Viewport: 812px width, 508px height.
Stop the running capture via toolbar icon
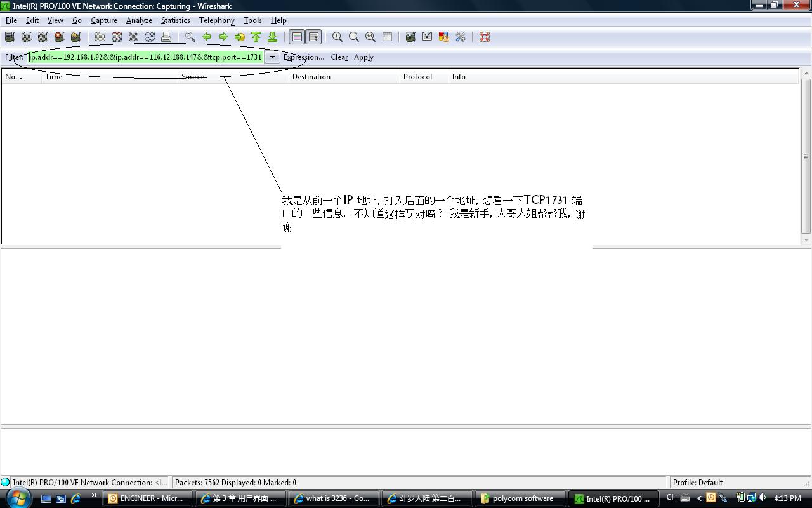[59, 37]
